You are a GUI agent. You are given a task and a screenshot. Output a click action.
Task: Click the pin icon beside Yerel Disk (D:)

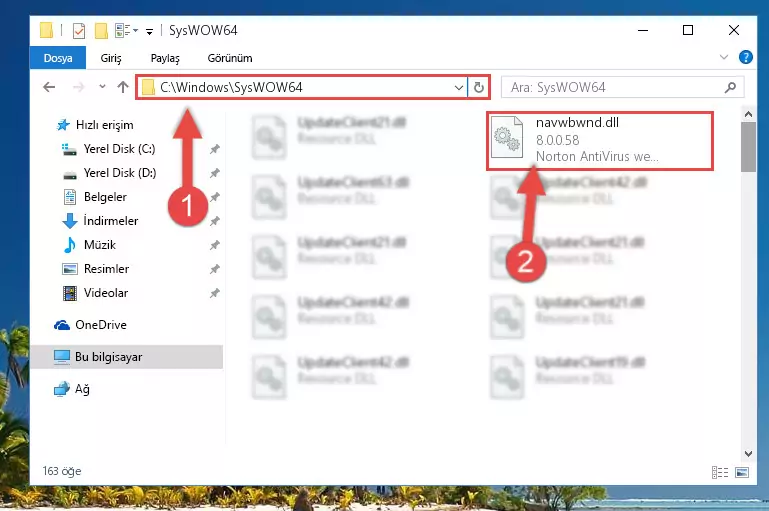tap(214, 173)
